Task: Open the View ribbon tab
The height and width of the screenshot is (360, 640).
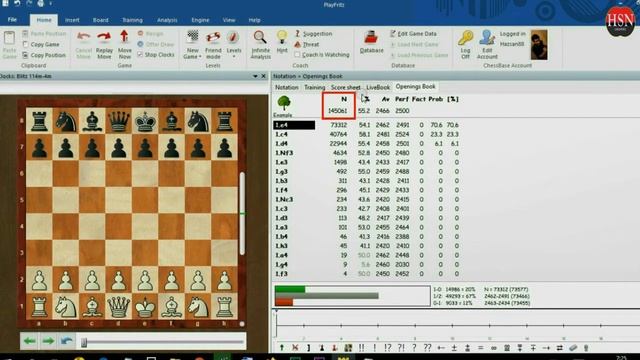Action: tap(229, 20)
